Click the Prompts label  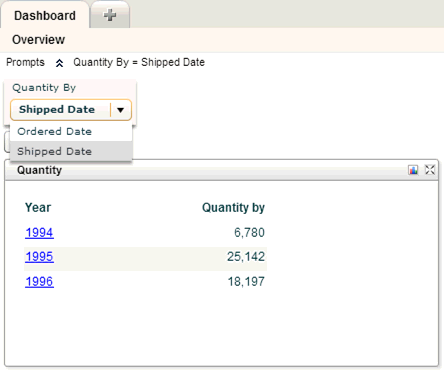click(25, 62)
